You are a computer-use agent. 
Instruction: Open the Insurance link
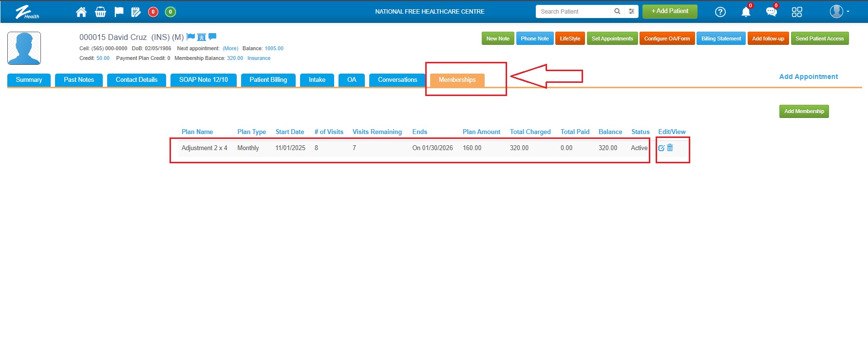click(259, 58)
